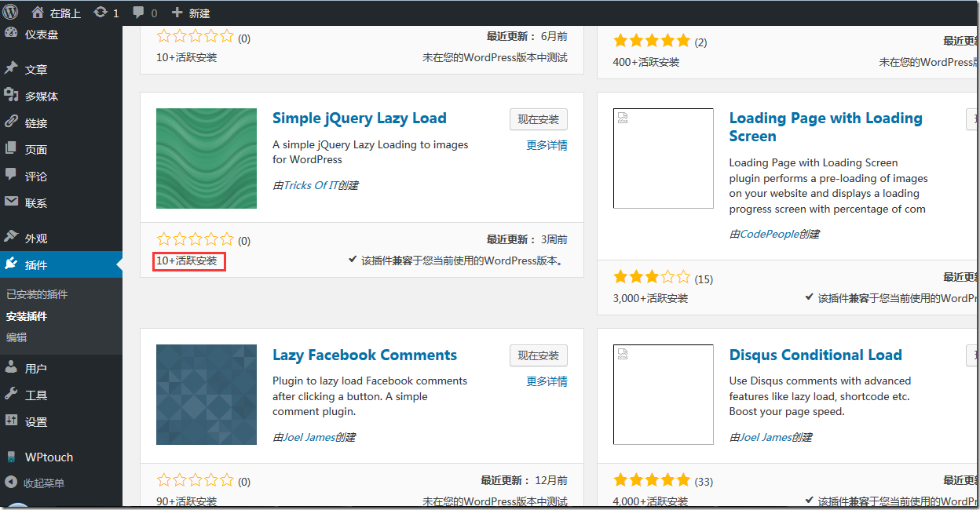Open the 工具 wrench icon
The width and height of the screenshot is (980, 510).
click(x=11, y=395)
